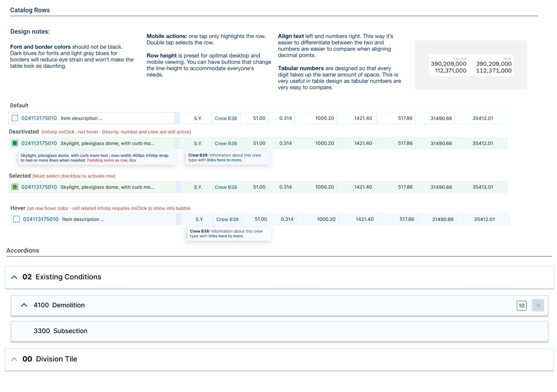Viewport: 557px width, 392px height.
Task: Click item number 024113175010 in Selected row
Action: coord(39,187)
